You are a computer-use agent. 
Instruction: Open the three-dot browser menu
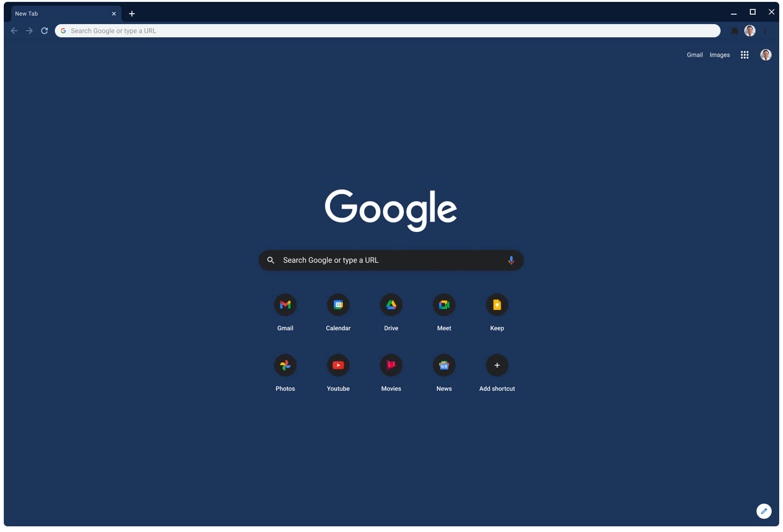[766, 31]
